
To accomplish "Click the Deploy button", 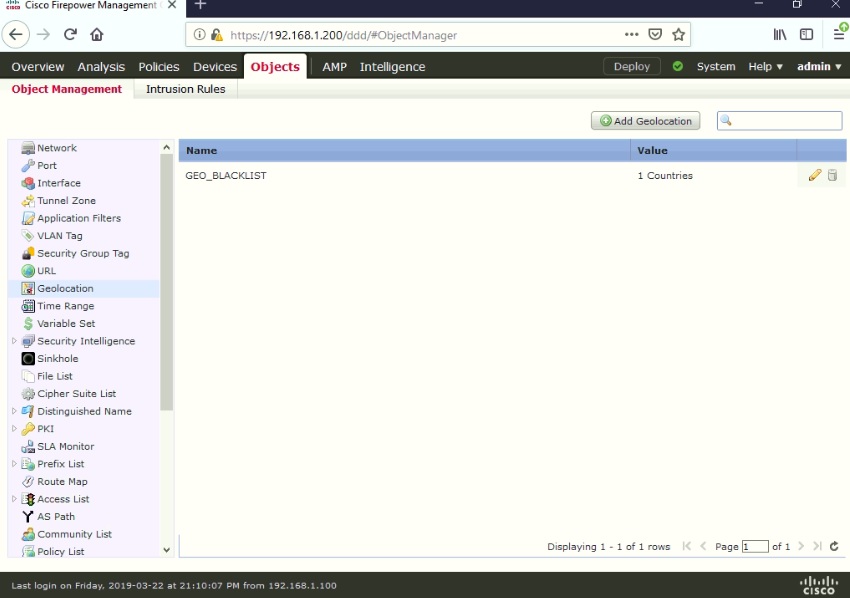I will pos(631,66).
